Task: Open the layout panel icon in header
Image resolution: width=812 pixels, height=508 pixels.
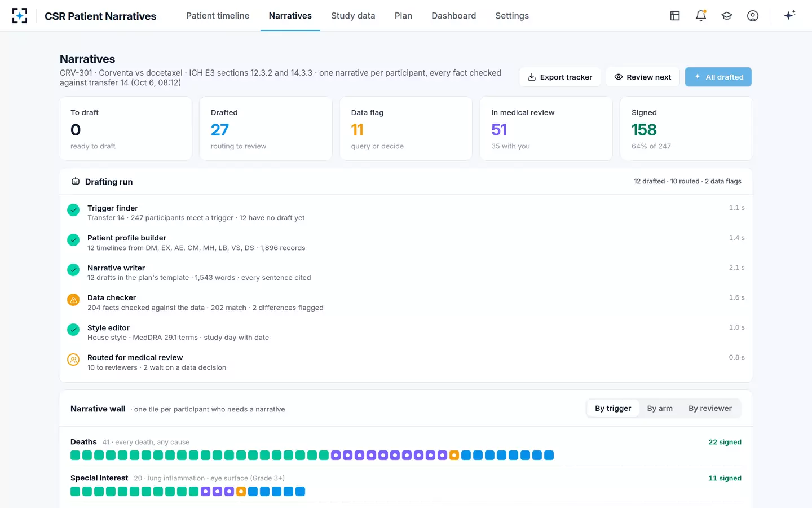Action: pyautogui.click(x=675, y=16)
